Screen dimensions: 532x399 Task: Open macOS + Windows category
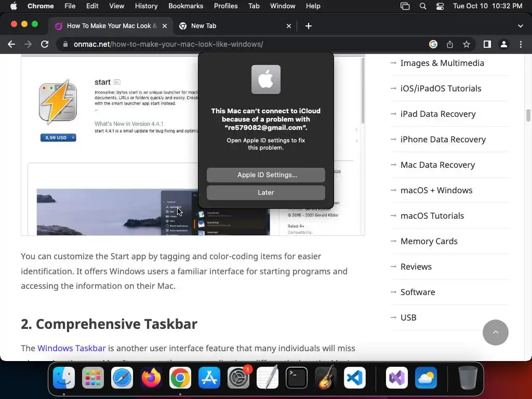click(x=436, y=190)
